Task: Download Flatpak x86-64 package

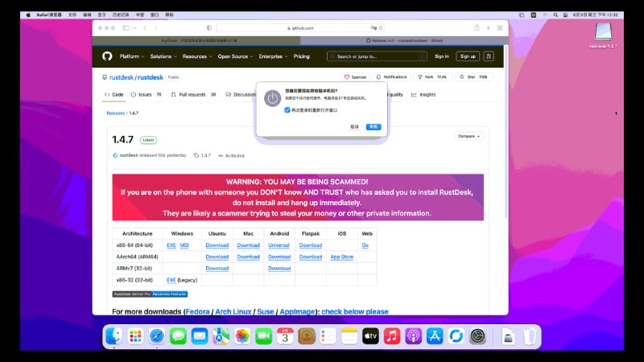Action: [x=311, y=245]
